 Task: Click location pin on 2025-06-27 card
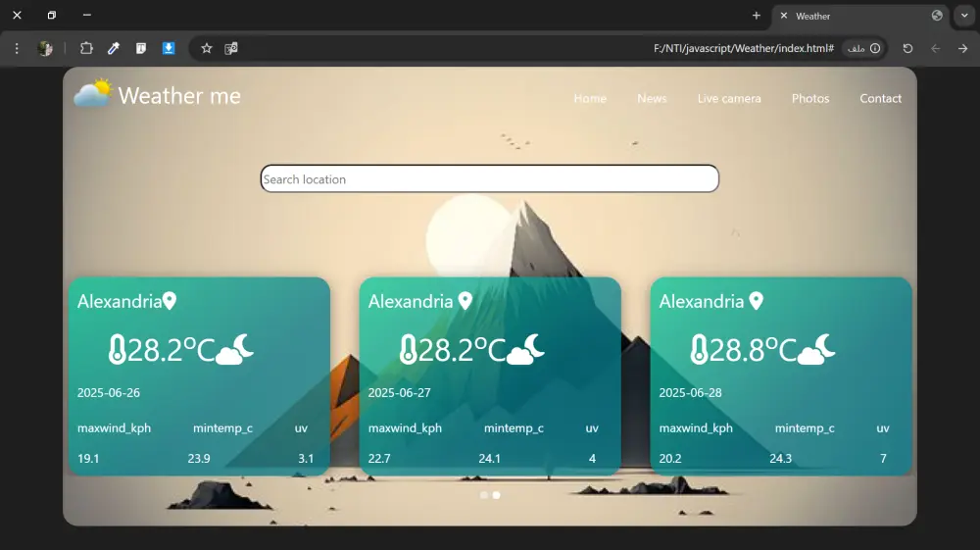tap(465, 301)
